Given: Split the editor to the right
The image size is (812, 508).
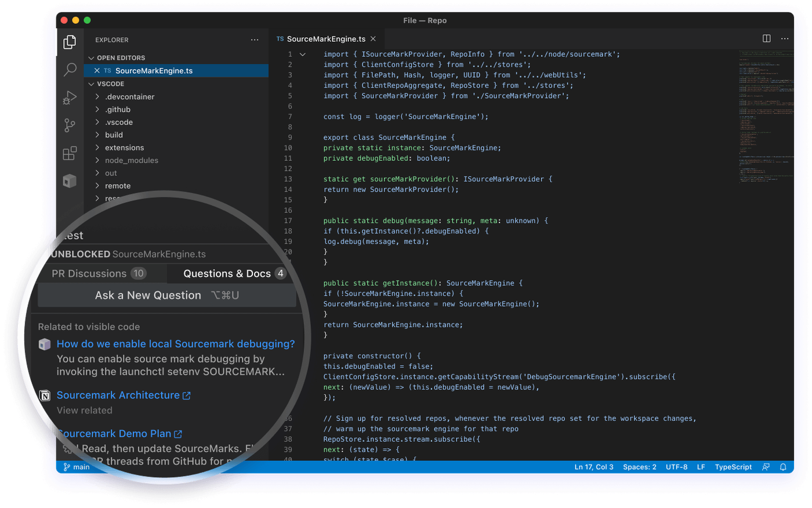Looking at the screenshot, I should [767, 39].
